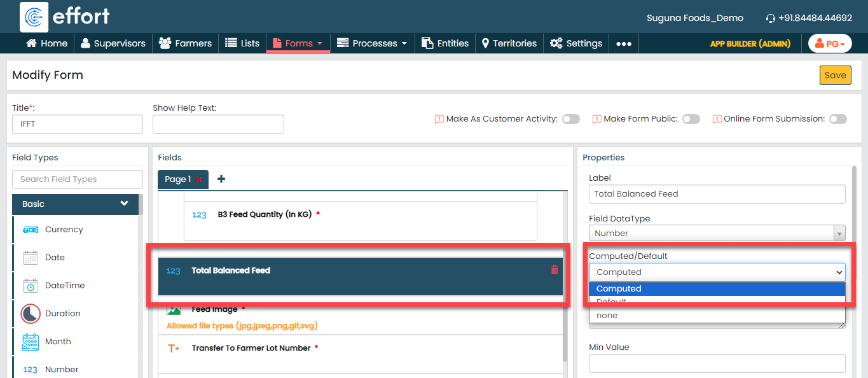Add a new page with plus icon
This screenshot has width=868, height=378.
click(x=221, y=179)
